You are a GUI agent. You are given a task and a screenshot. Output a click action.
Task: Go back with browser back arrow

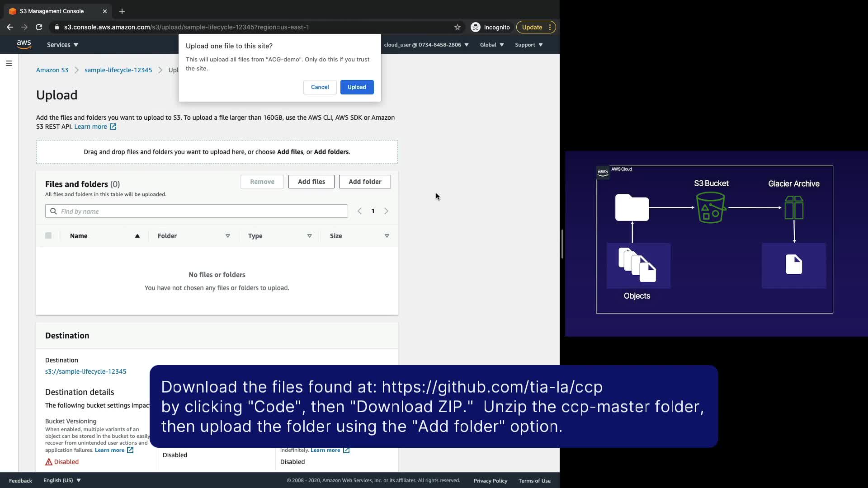[x=10, y=27]
